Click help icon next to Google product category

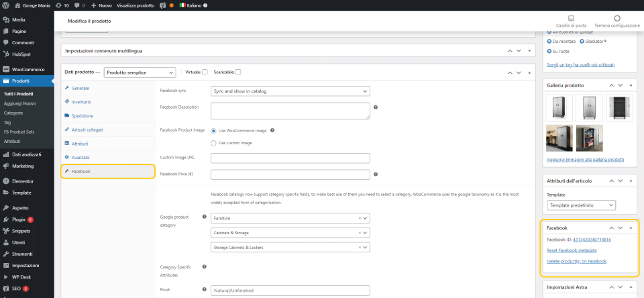204,217
